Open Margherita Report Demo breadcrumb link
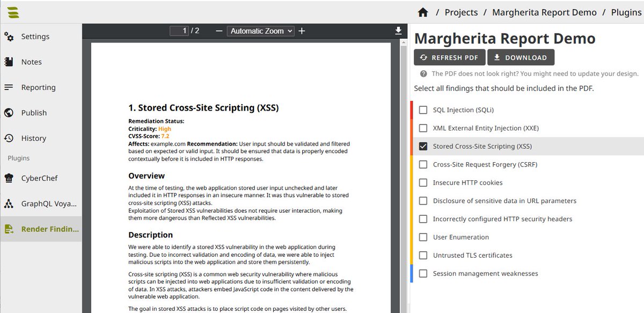The image size is (644, 313). [544, 12]
